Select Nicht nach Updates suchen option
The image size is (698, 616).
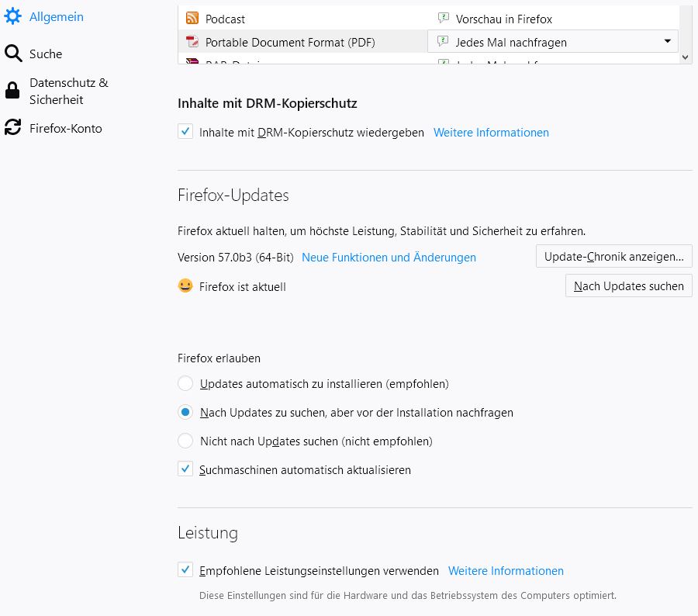click(185, 441)
